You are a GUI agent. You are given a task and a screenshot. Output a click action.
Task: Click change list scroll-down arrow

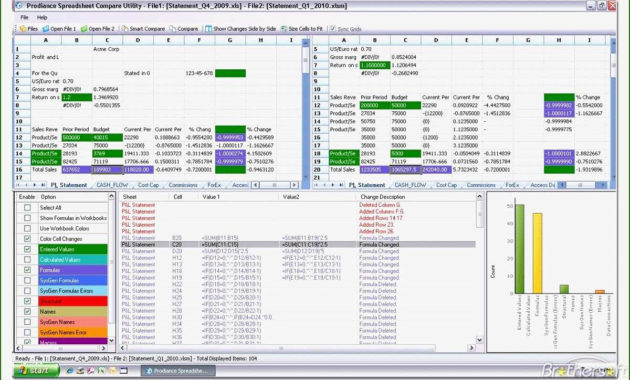coord(479,340)
